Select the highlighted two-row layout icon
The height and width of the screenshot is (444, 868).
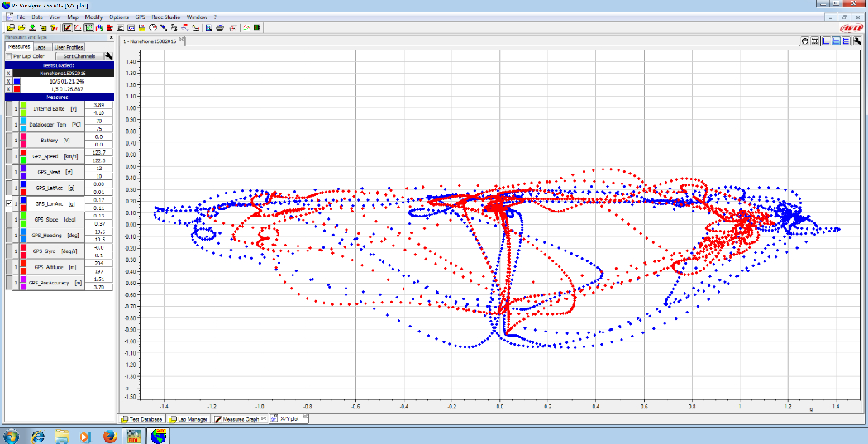(837, 41)
